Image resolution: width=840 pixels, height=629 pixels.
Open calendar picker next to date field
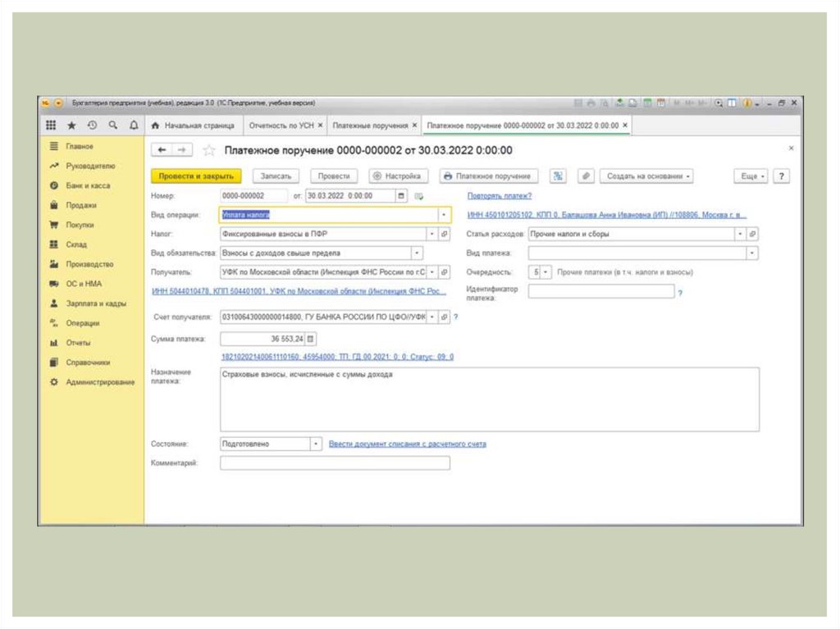click(x=401, y=196)
